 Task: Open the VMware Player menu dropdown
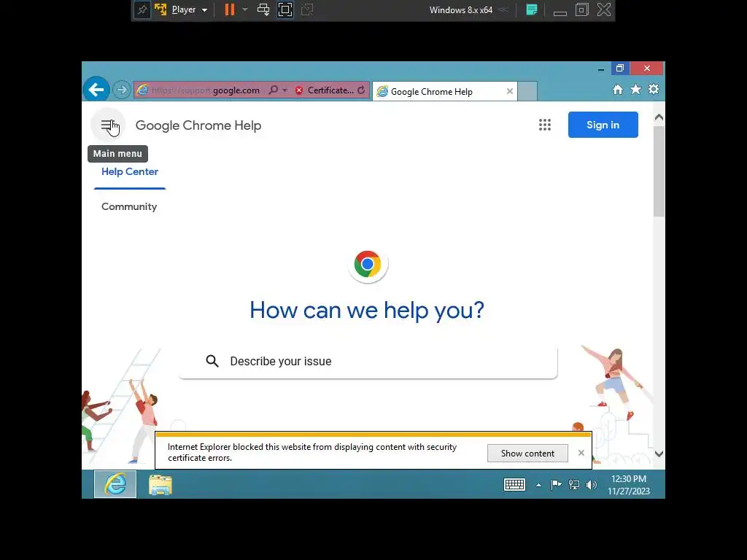click(x=189, y=9)
